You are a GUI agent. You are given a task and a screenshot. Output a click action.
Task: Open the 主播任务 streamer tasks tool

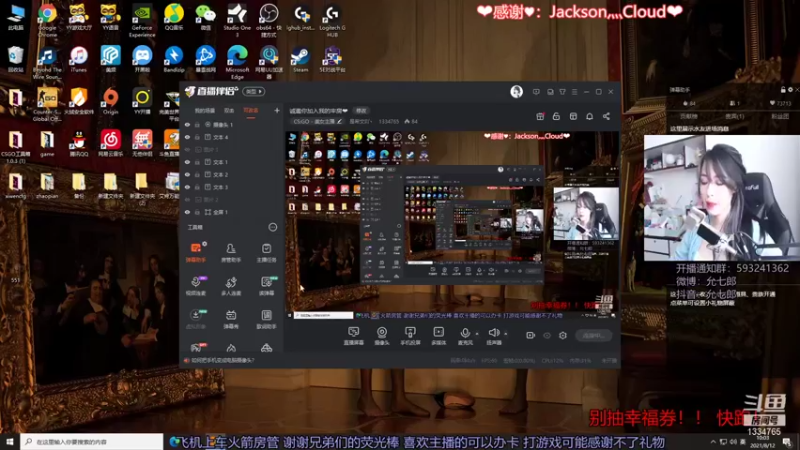[x=266, y=253]
